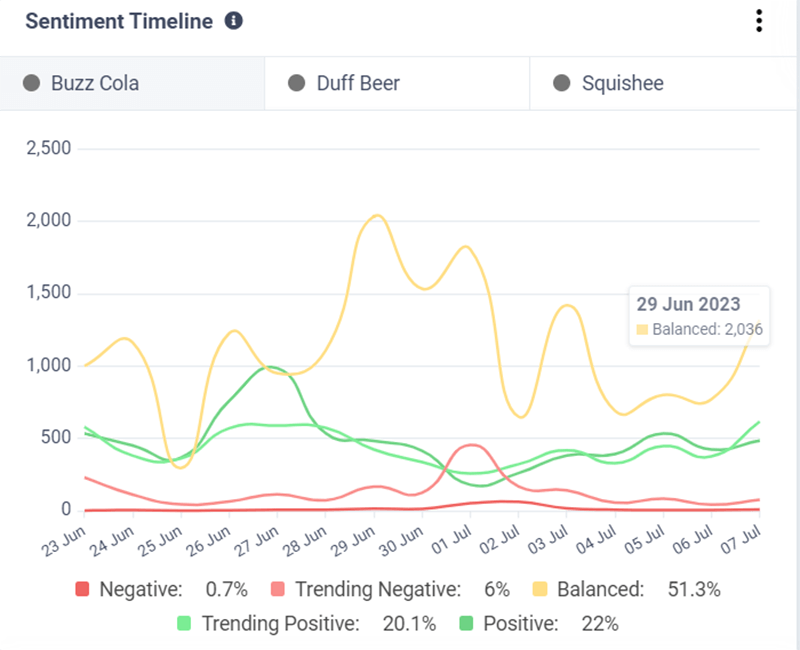800x650 pixels.
Task: Click the gray dot icon on Buzz Cola tab
Action: coord(30,83)
